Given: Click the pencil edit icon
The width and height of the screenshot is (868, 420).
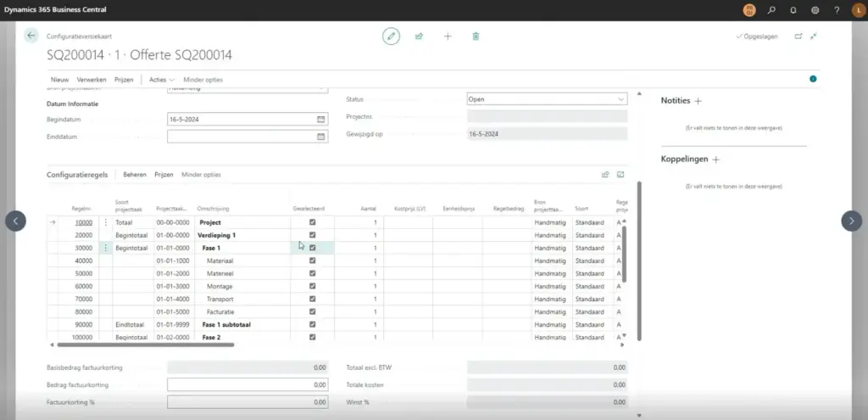Looking at the screenshot, I should 391,36.
